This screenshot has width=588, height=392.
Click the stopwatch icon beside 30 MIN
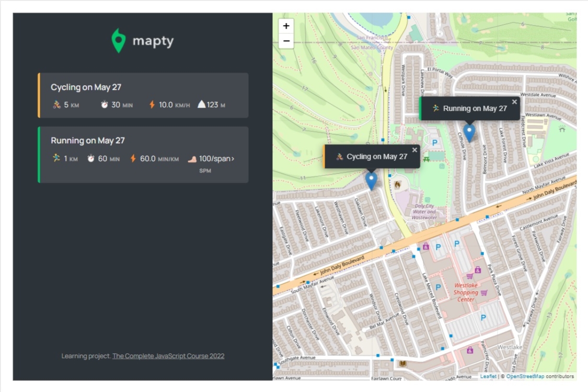point(104,105)
